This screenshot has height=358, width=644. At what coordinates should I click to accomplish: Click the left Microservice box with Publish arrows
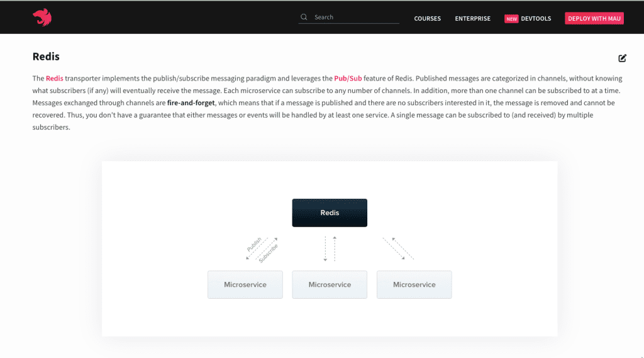point(245,284)
